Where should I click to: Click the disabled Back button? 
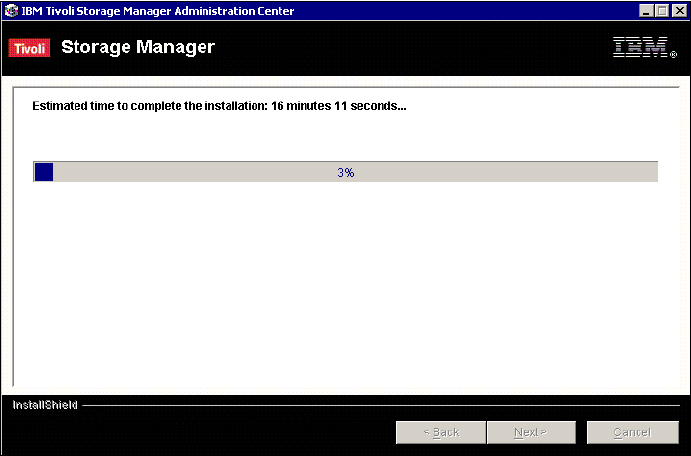(x=441, y=432)
